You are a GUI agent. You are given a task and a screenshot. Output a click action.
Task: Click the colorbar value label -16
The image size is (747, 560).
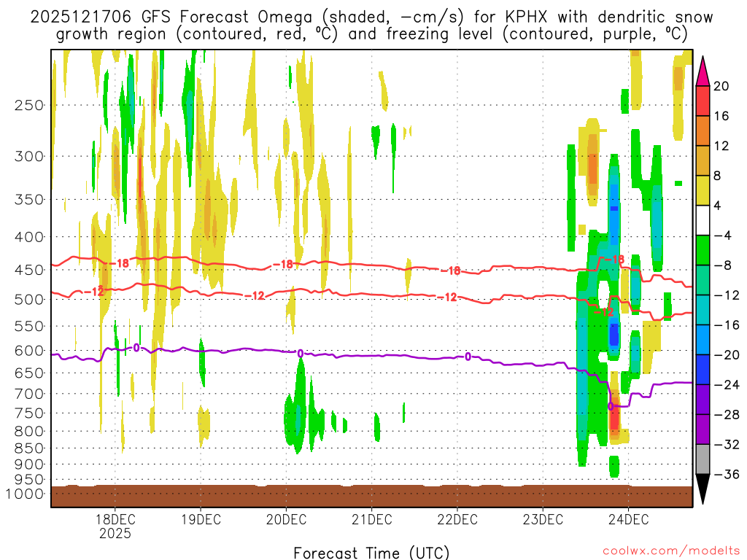pyautogui.click(x=727, y=324)
